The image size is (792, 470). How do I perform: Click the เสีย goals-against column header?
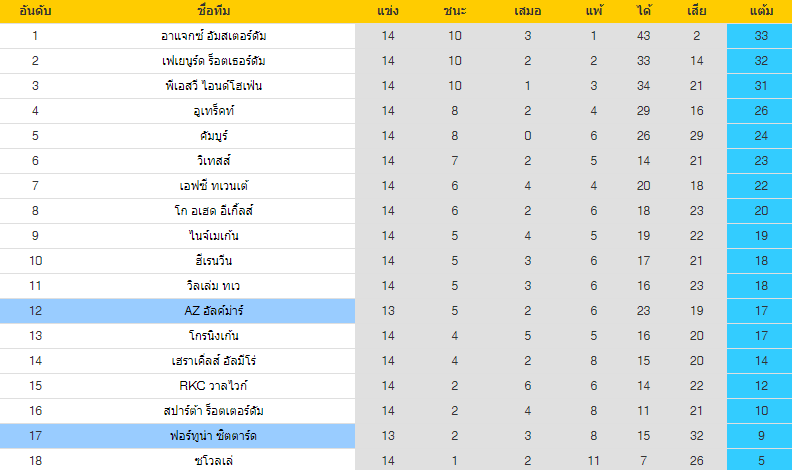point(696,11)
